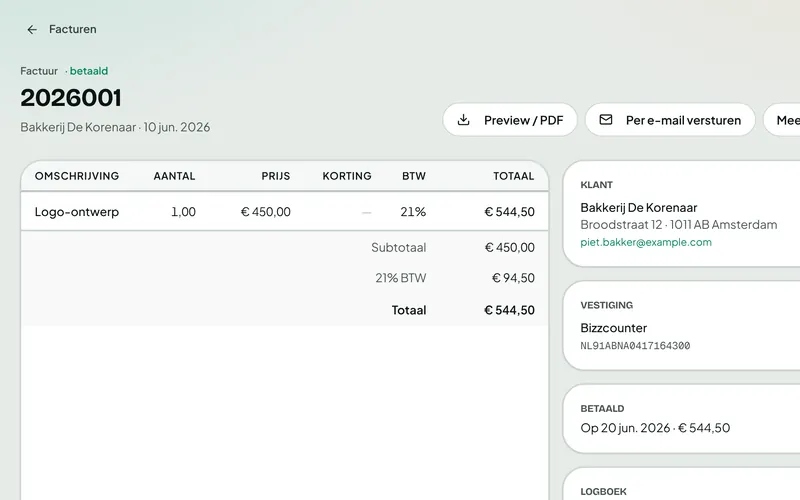Click the back arrow icon next to Facturen
The image size is (800, 500).
(32, 30)
